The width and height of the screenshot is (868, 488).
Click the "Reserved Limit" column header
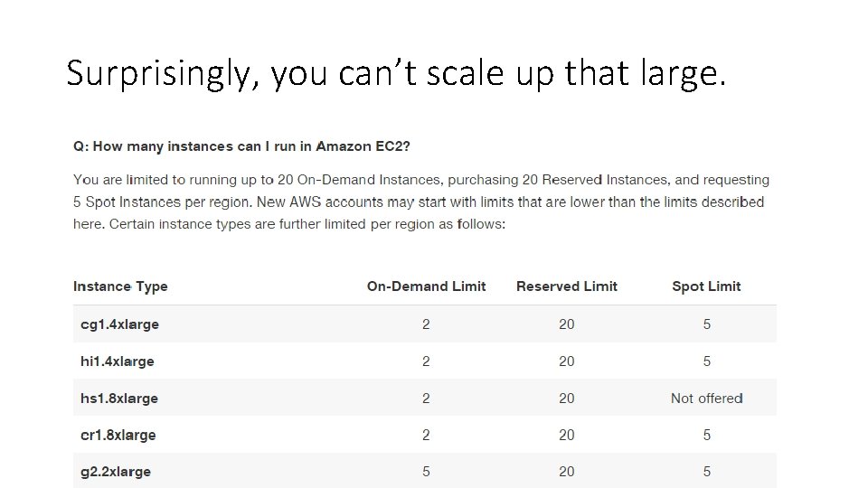pos(566,286)
